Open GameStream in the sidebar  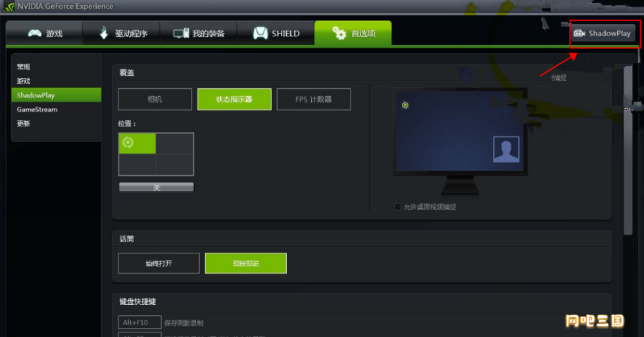[x=37, y=109]
